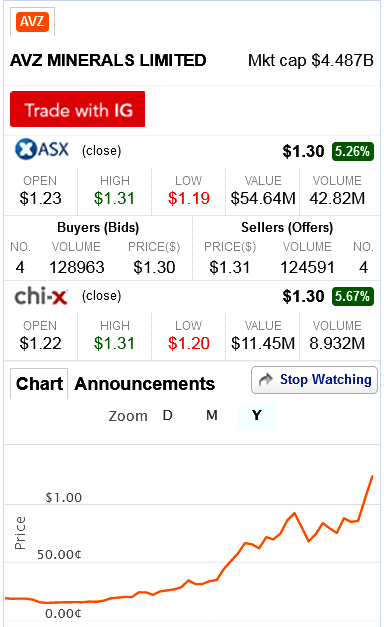Click AVZ MINERALS LIMITED company name
384x627 pixels.
(x=108, y=60)
